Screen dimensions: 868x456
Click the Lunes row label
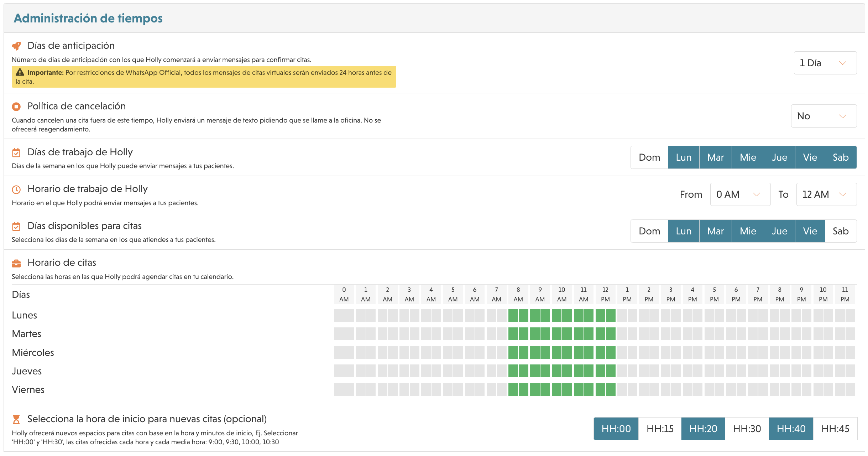pyautogui.click(x=25, y=315)
